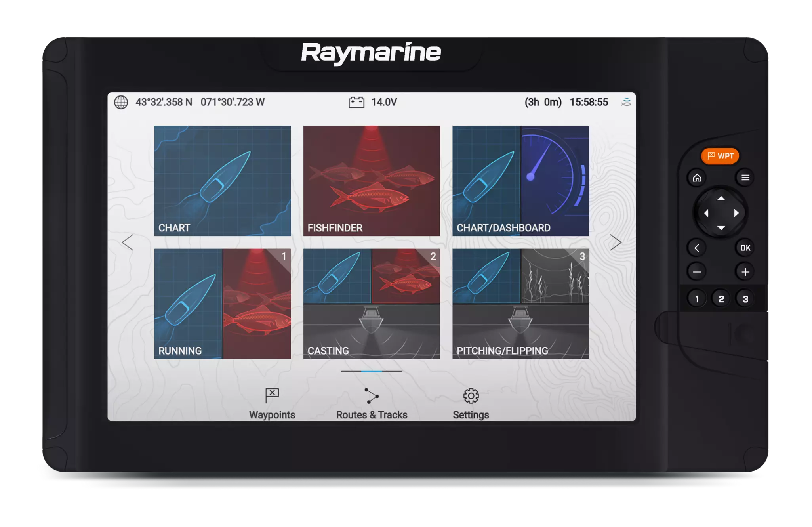Open the Pitching/Flipping app page tile
This screenshot has height=527, width=812.
click(520, 304)
